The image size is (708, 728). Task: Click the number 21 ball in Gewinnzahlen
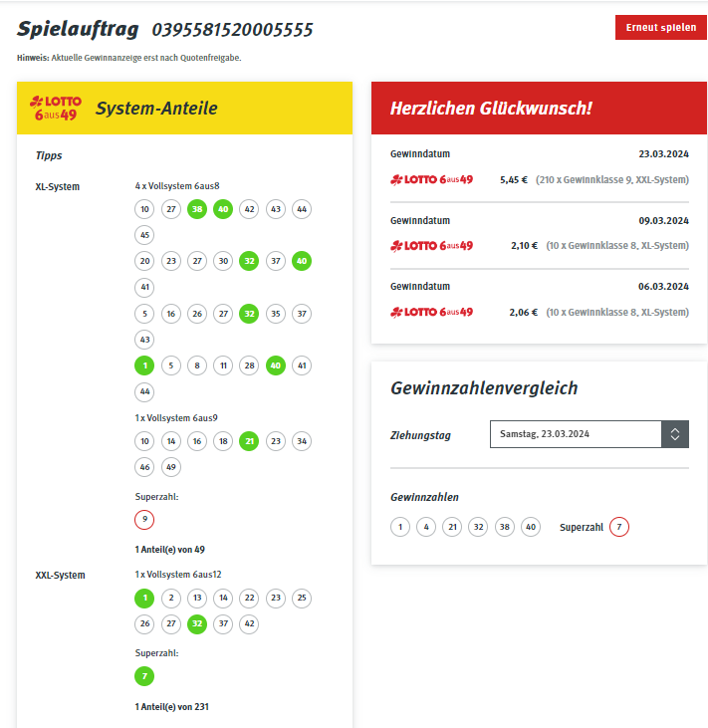pyautogui.click(x=452, y=527)
